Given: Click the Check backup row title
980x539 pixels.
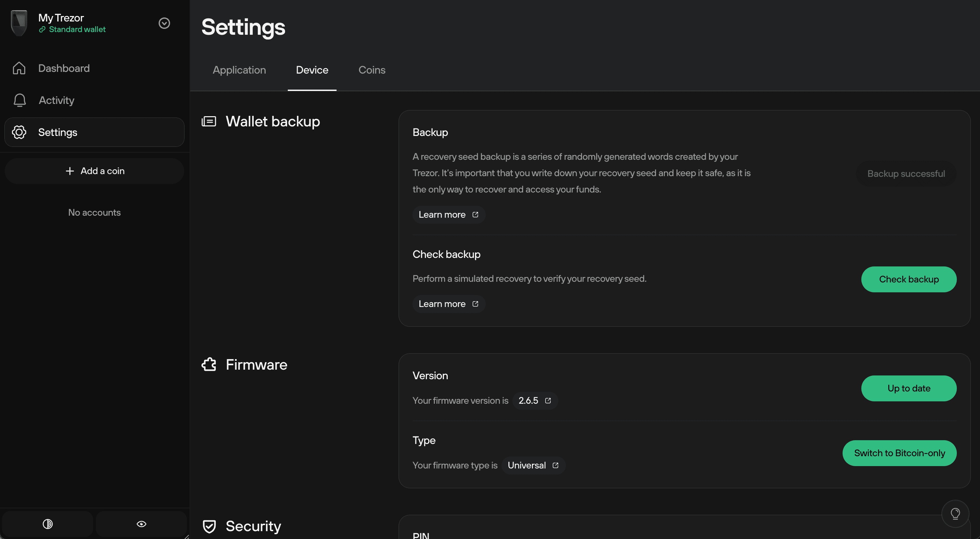Looking at the screenshot, I should point(446,254).
